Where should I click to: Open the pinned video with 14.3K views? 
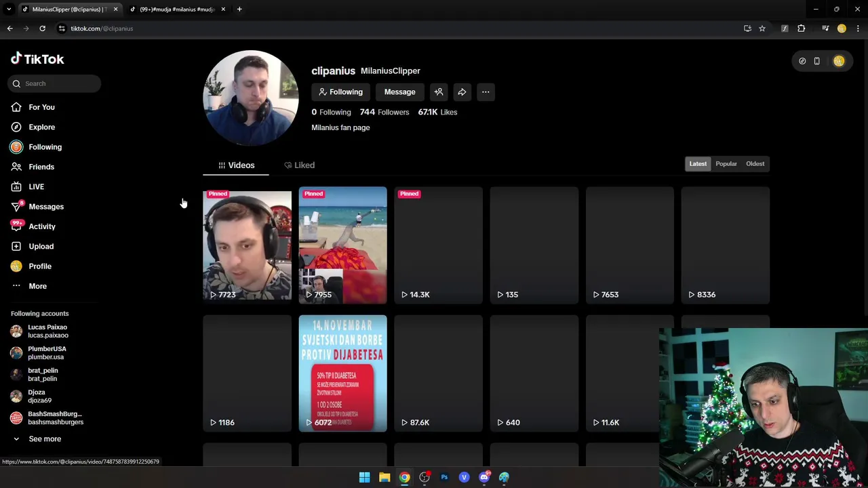[438, 245]
